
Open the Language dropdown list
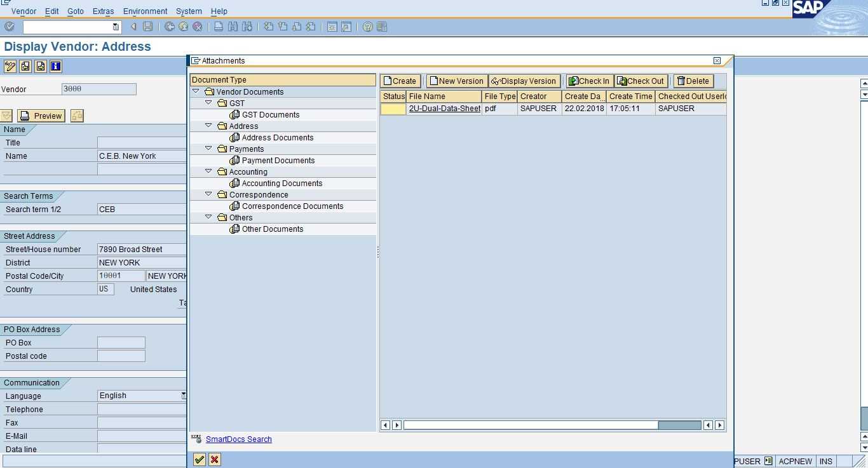point(184,396)
